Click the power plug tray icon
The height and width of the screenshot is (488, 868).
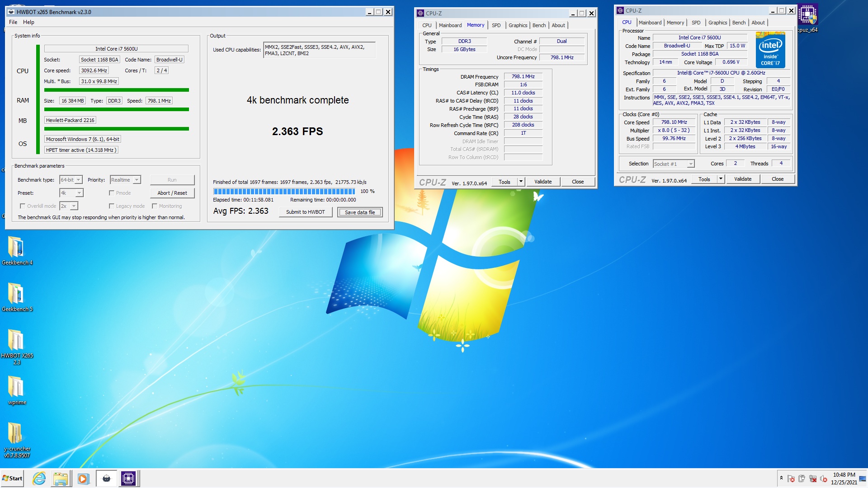point(802,479)
